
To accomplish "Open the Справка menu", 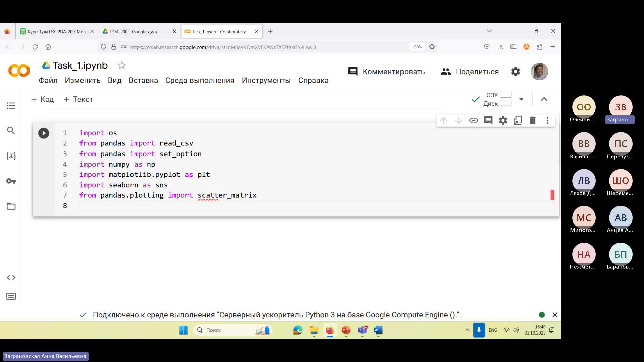I will coord(313,80).
